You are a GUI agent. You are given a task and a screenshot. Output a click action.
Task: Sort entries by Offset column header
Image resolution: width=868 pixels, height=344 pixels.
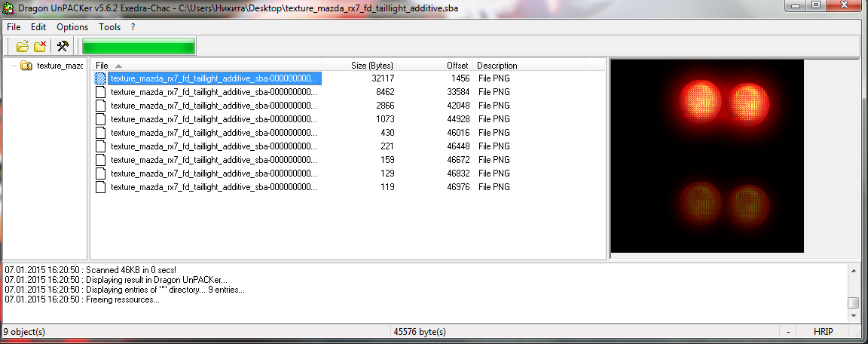click(457, 66)
